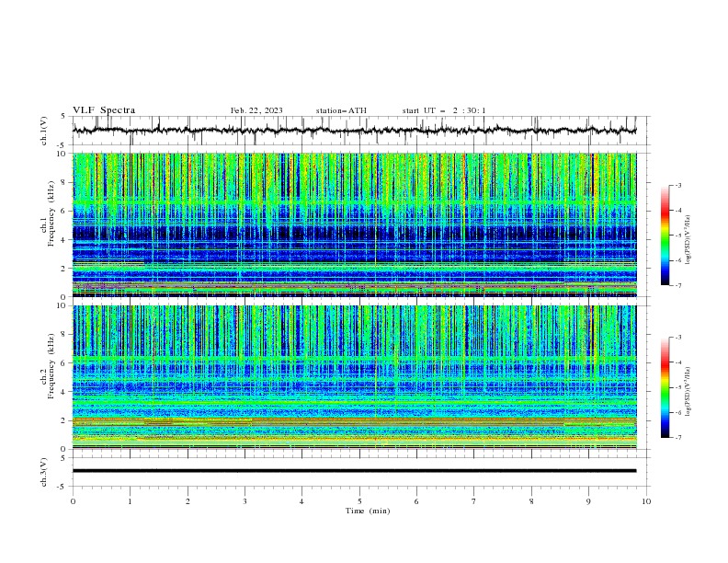Click the "4" kHz tick on ch.1 frequency axis

65,240
